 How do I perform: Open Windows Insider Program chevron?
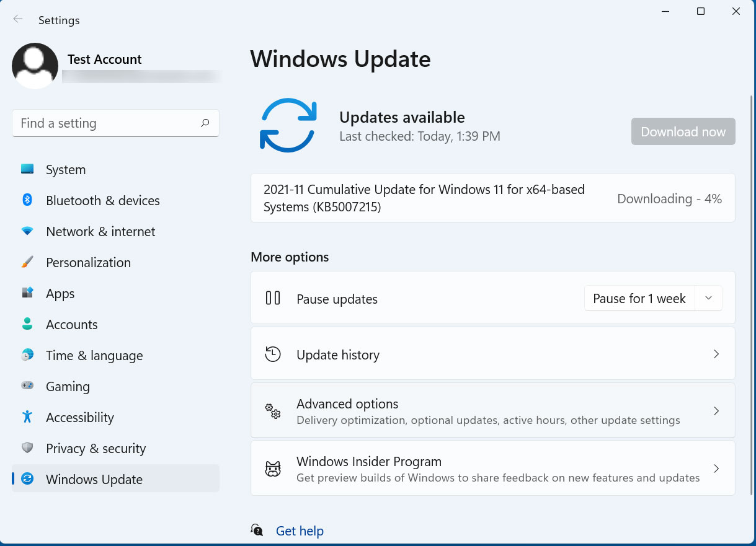click(716, 469)
